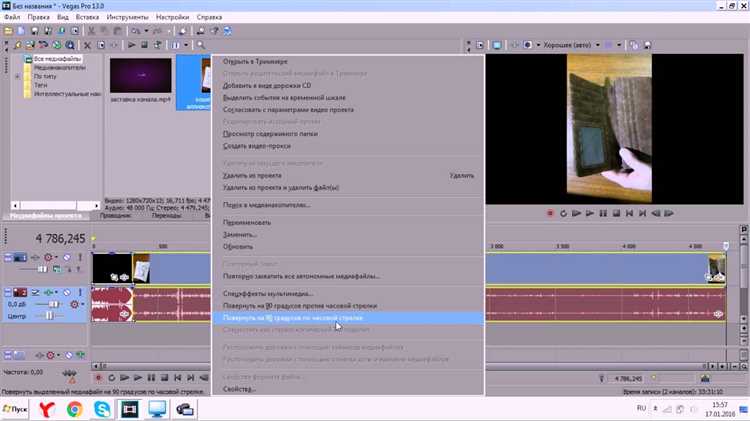This screenshot has height=421, width=750.
Task: Open Project Video Properties in preview toolbar
Action: (480, 45)
